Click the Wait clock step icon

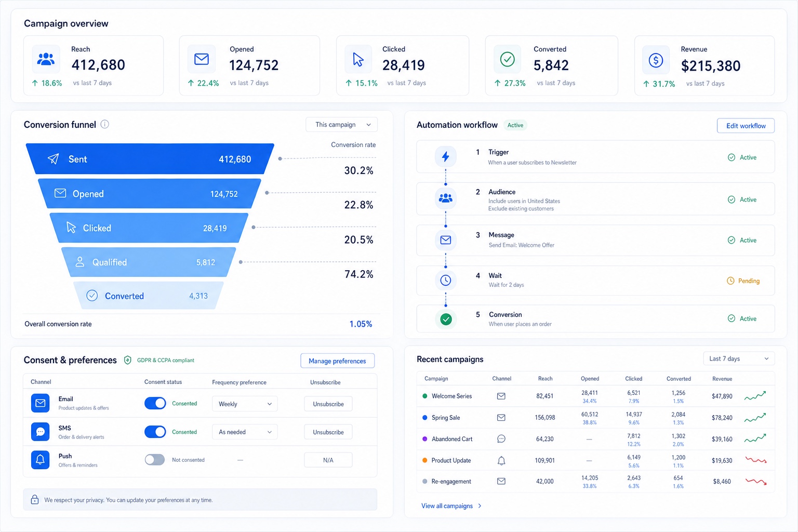click(x=445, y=280)
